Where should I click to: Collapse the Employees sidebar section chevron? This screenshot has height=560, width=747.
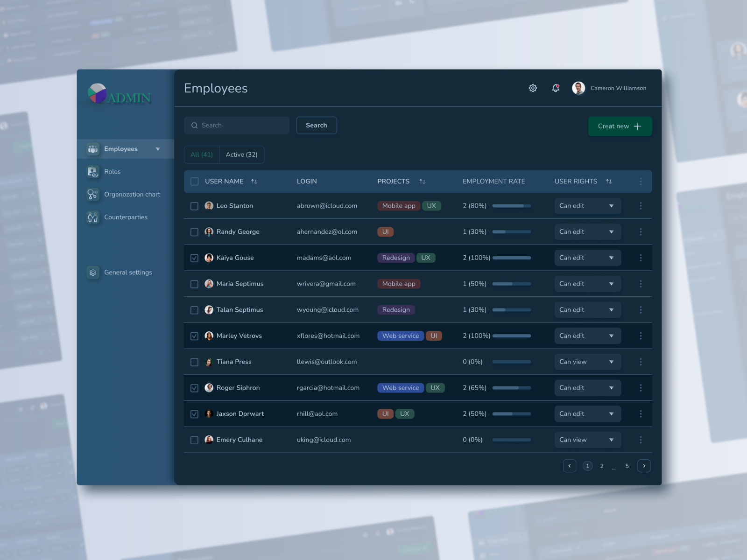point(158,149)
